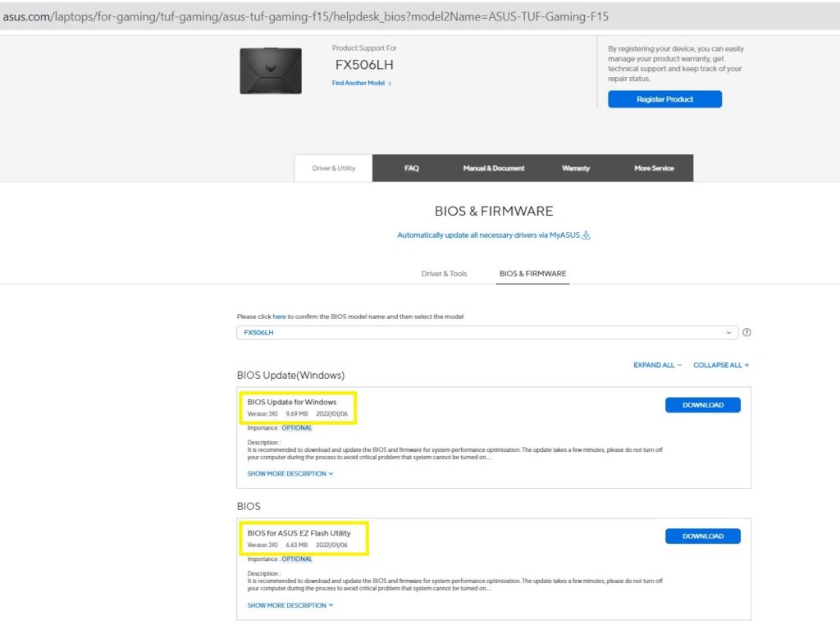
Task: Click COLLAPSE ALL
Action: point(720,366)
